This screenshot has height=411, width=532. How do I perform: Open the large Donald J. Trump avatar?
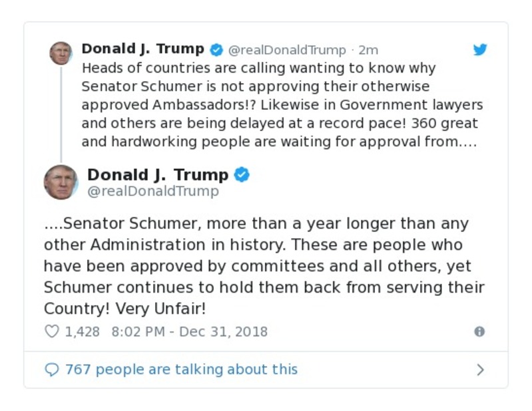click(61, 182)
